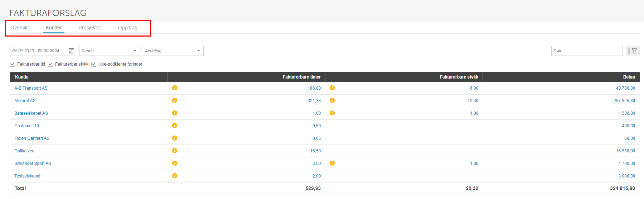Click hours value 3,50
The width and height of the screenshot is (644, 199).
tap(316, 164)
